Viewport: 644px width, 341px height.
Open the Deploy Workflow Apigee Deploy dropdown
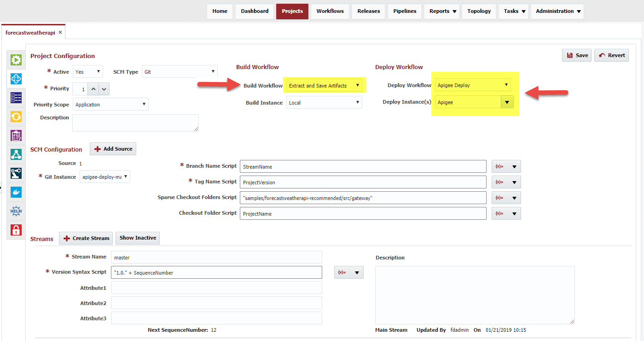(x=473, y=85)
